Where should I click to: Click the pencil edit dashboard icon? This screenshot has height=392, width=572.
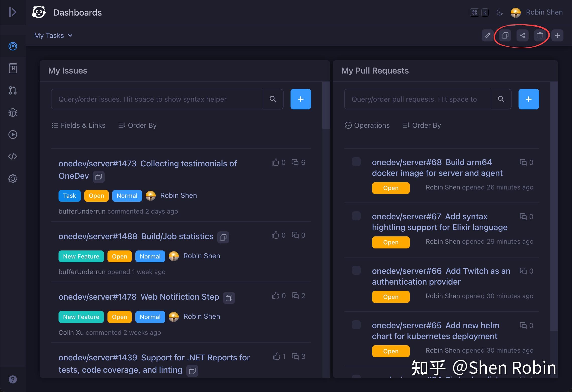pos(487,35)
